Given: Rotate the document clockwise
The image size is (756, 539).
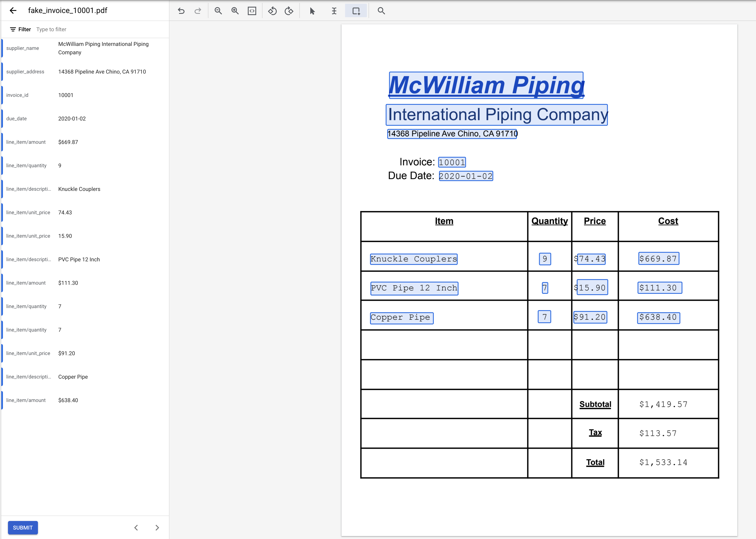Looking at the screenshot, I should point(289,11).
